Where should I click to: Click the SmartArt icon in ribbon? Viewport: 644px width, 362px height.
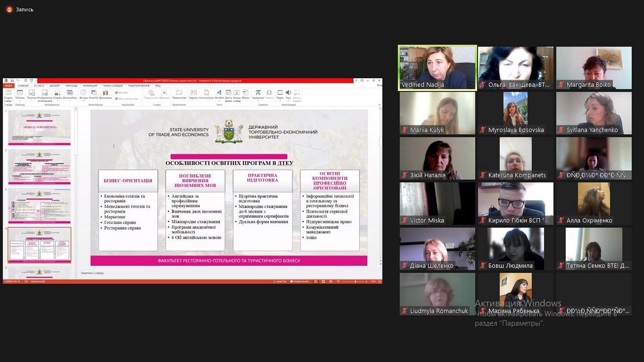coord(93,93)
